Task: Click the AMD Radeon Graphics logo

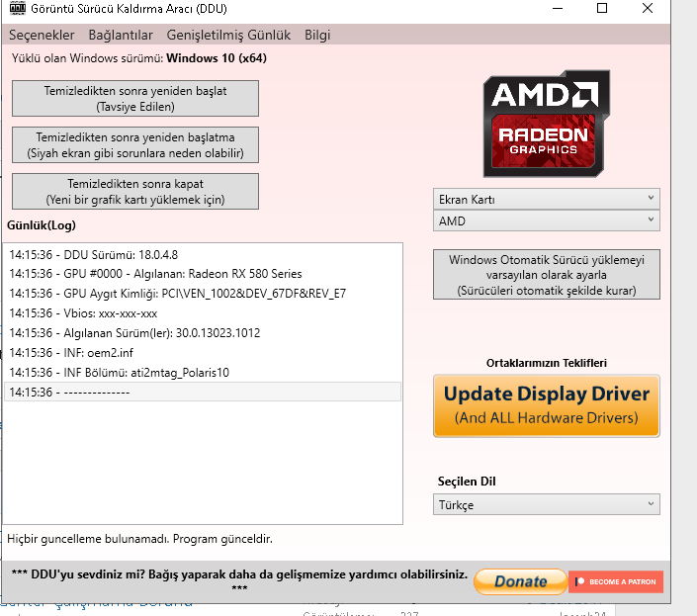Action: click(x=547, y=124)
